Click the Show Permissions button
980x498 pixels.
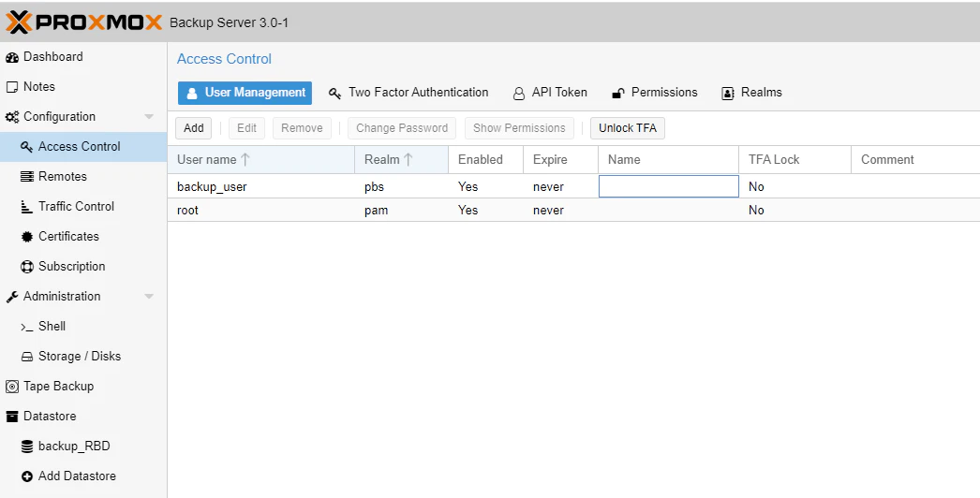(x=519, y=128)
